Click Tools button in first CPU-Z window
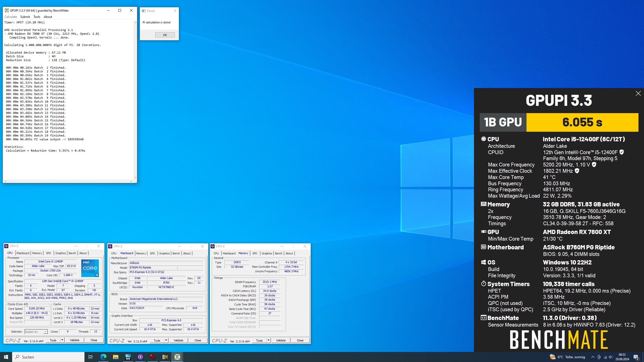The height and width of the screenshot is (362, 644). [x=53, y=340]
